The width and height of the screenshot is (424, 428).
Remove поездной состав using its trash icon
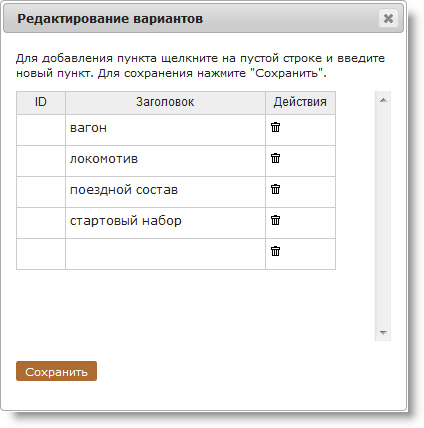(x=275, y=189)
